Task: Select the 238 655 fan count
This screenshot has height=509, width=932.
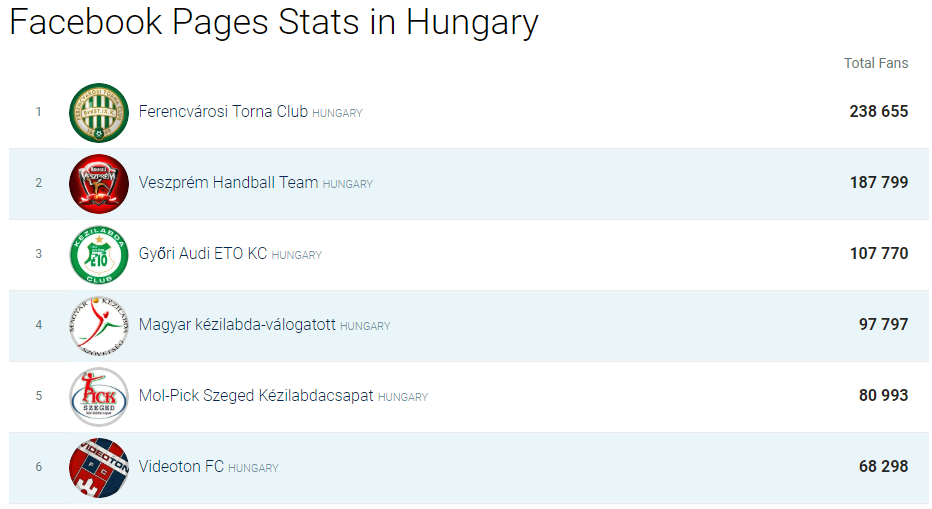Action: point(879,112)
